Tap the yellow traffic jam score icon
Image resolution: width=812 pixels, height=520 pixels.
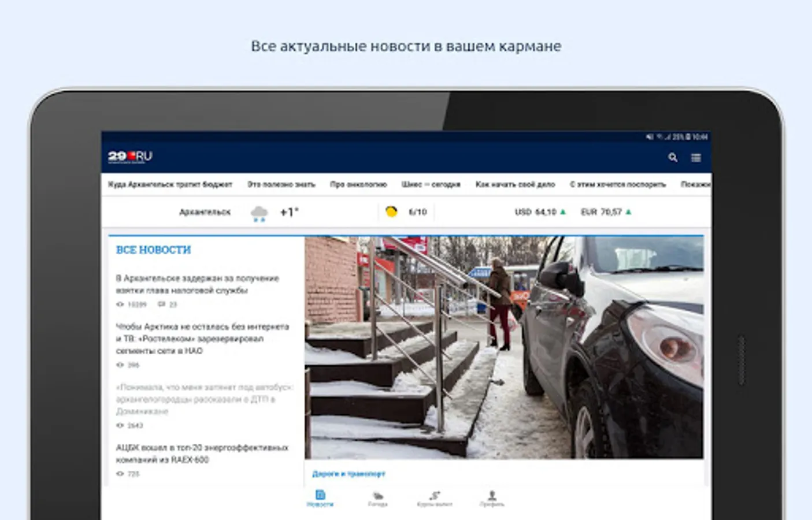tap(391, 211)
